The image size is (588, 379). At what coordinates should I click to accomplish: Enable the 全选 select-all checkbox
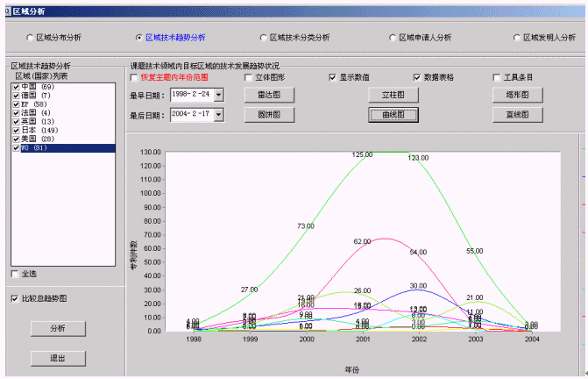[x=15, y=274]
